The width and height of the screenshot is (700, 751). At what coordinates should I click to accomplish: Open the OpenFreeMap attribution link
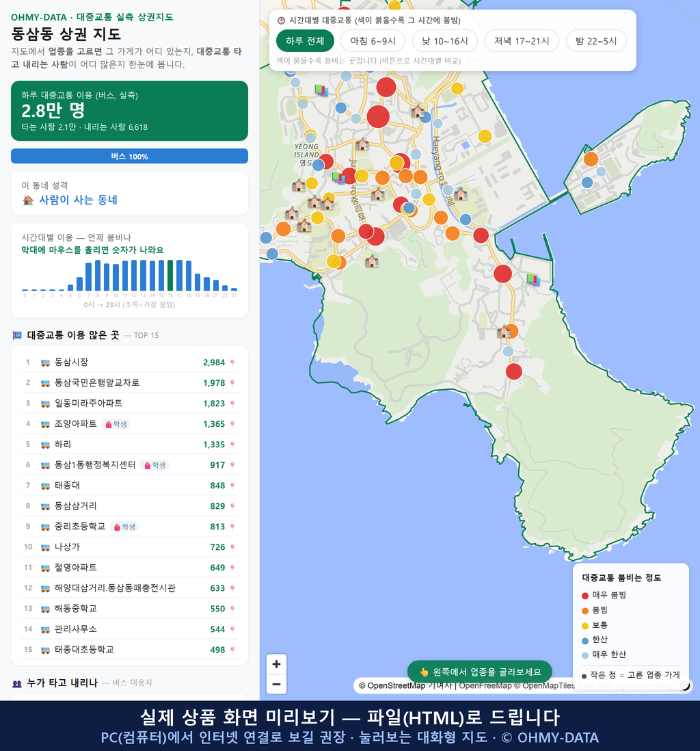pos(485,686)
